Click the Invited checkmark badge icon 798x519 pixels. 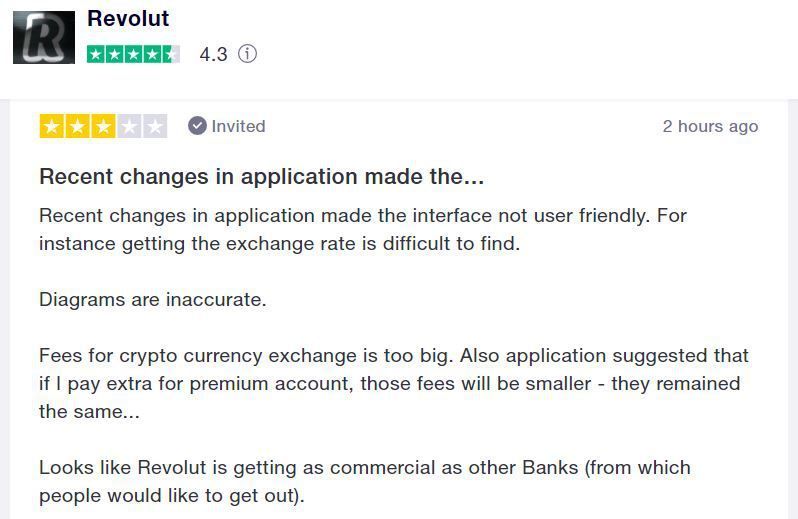197,126
